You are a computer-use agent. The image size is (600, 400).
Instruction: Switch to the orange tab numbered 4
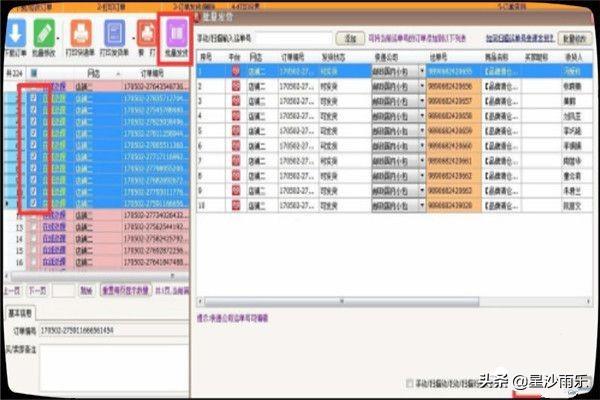(246, 7)
